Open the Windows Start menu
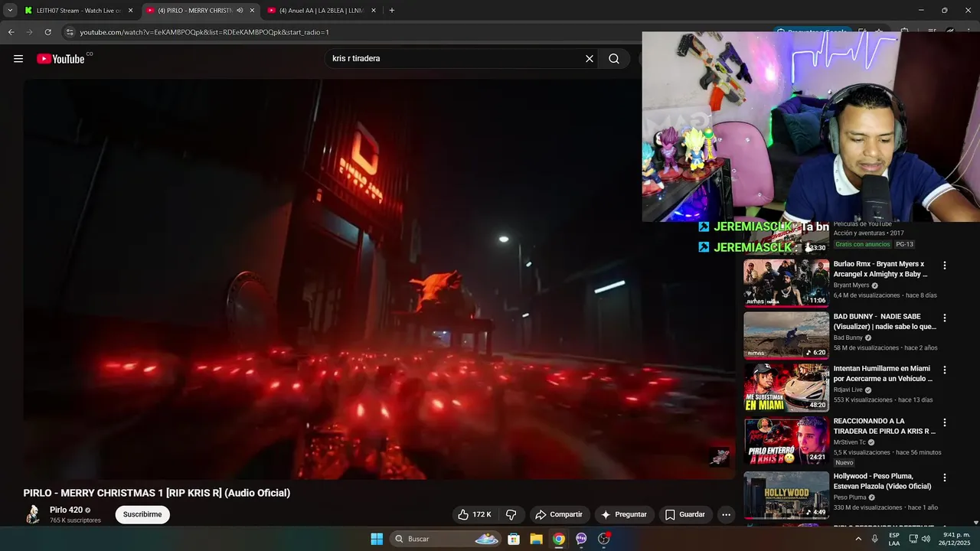This screenshot has height=551, width=980. coord(377,539)
